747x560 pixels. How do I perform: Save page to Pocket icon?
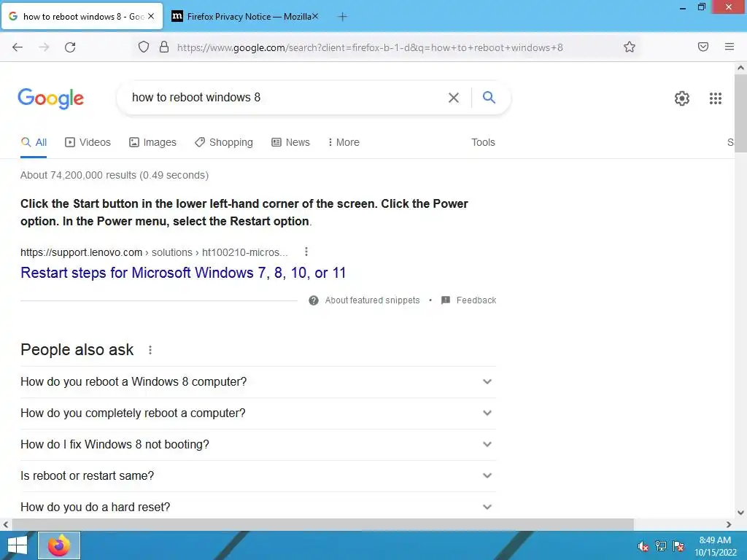[703, 47]
